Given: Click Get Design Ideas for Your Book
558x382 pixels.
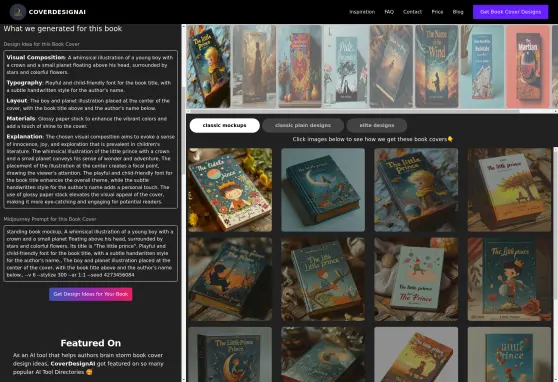Looking at the screenshot, I should pyautogui.click(x=91, y=294).
